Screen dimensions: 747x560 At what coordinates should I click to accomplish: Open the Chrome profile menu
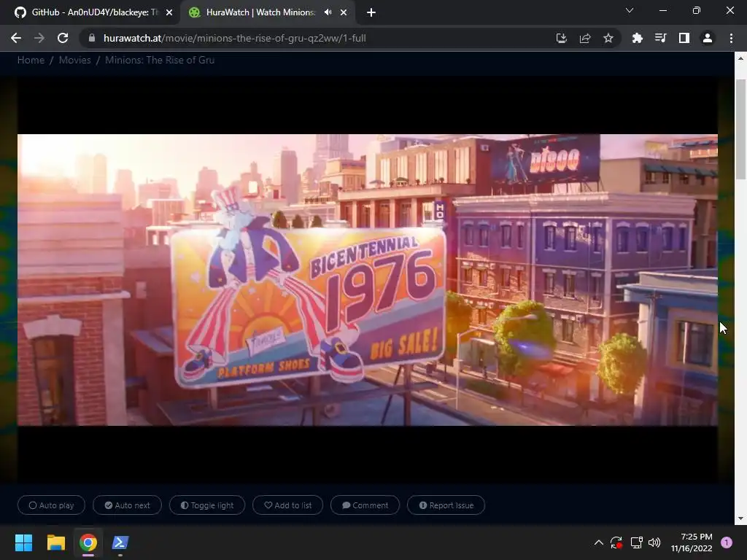coord(708,38)
